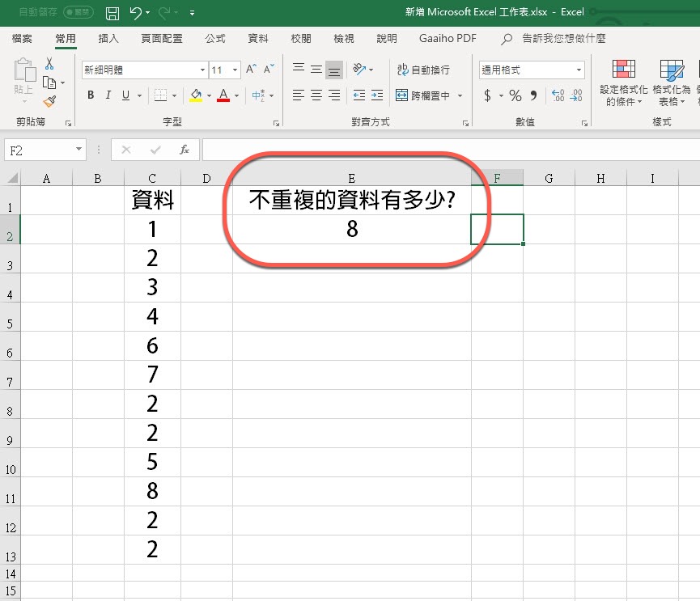The image size is (700, 601).
Task: Click the 自動換行 Wrap Text button
Action: click(423, 70)
